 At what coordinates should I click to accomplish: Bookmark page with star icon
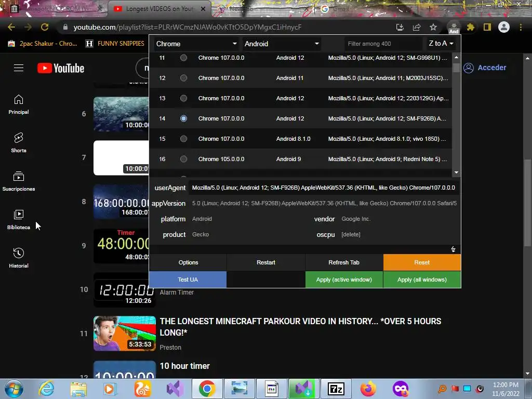pyautogui.click(x=433, y=27)
